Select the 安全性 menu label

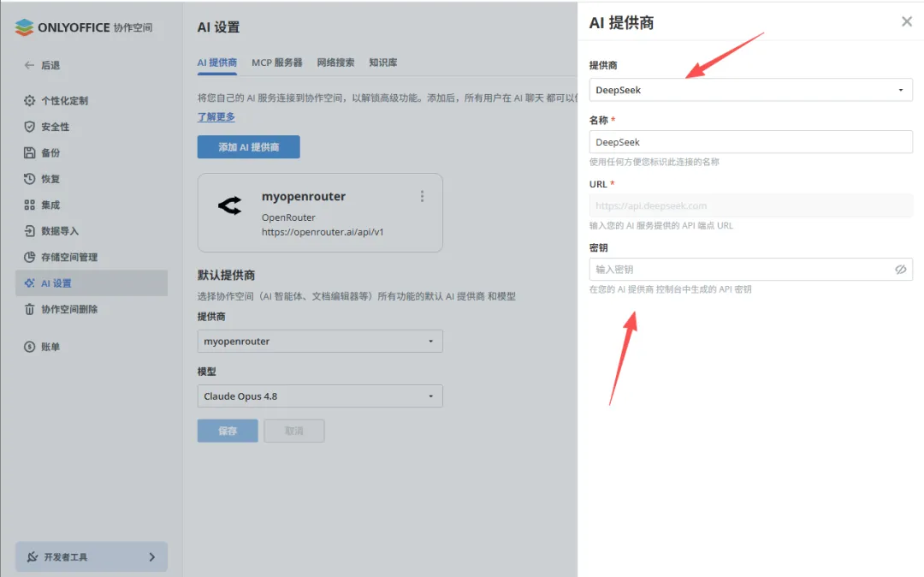pos(56,126)
